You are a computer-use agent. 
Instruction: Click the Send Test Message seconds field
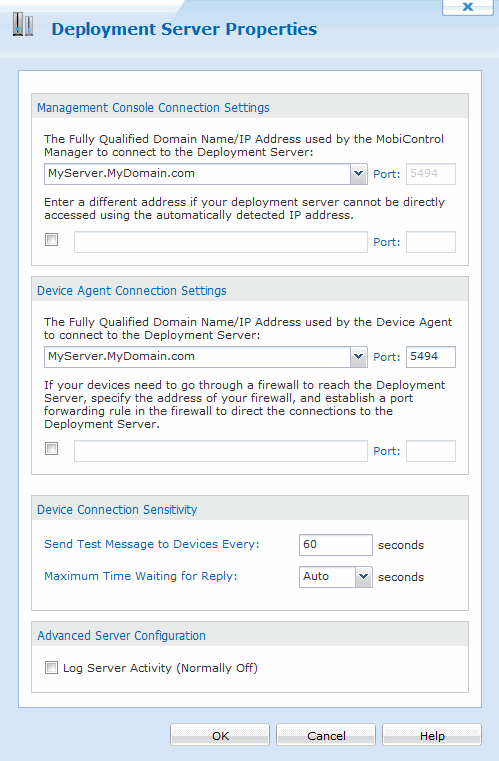(x=335, y=545)
